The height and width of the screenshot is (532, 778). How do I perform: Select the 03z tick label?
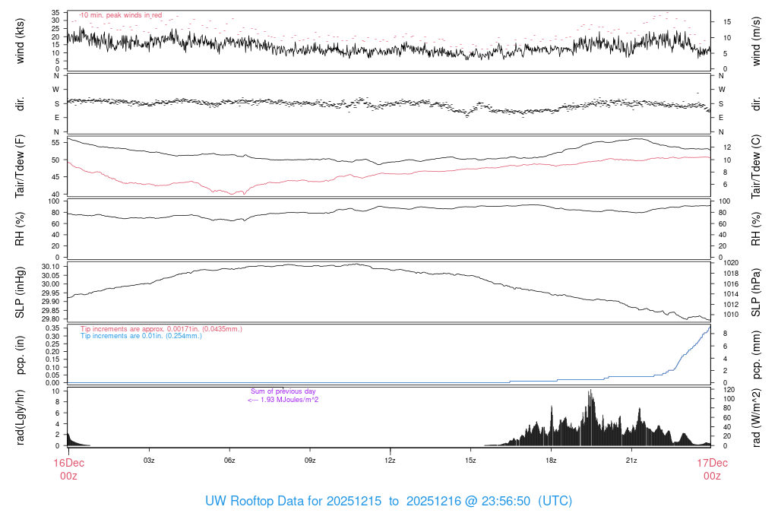[x=149, y=461]
